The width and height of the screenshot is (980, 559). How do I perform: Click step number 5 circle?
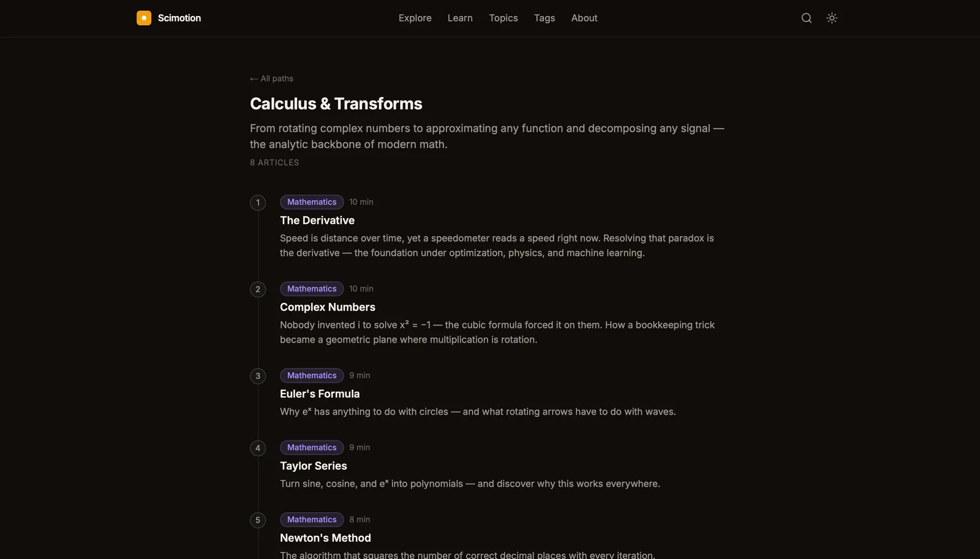coord(258,520)
